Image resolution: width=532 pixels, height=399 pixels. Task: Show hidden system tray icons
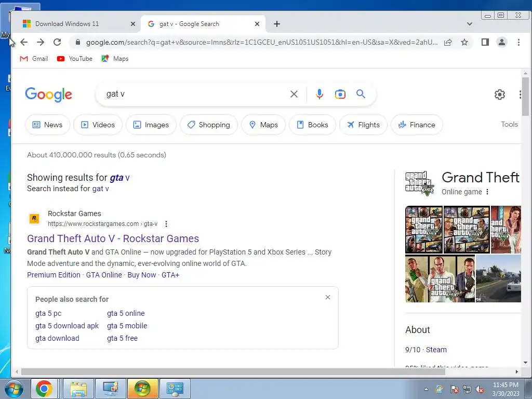tap(426, 389)
